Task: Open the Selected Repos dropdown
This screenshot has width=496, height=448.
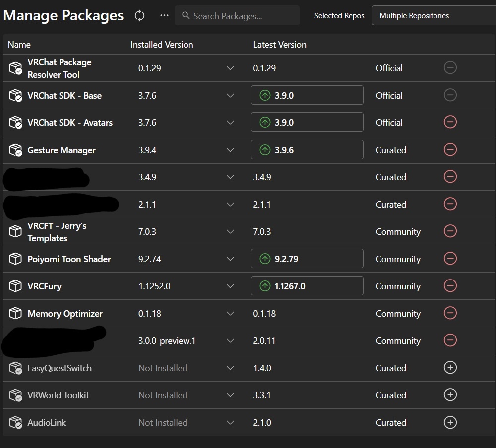Action: point(434,16)
